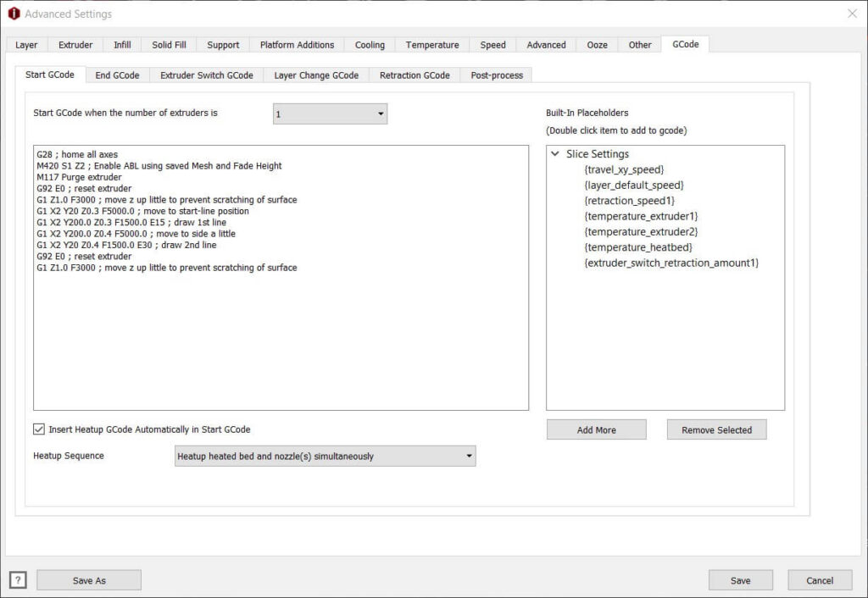Open the Platform Additions tab

tap(298, 45)
